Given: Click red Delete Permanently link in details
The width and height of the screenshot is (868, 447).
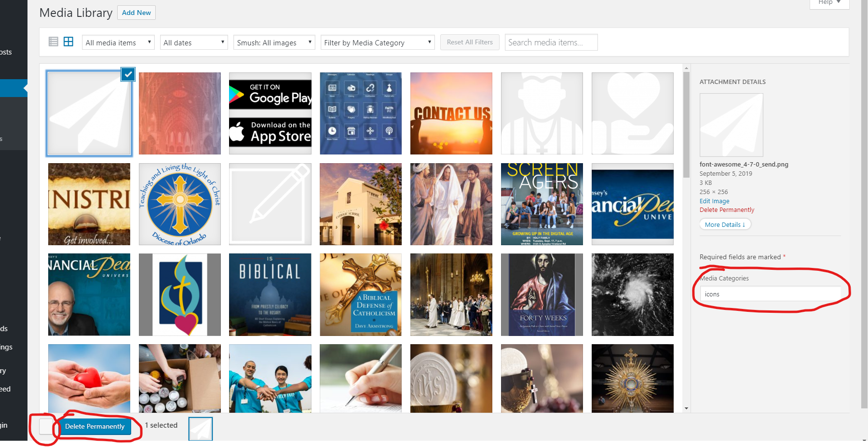Looking at the screenshot, I should pos(727,210).
